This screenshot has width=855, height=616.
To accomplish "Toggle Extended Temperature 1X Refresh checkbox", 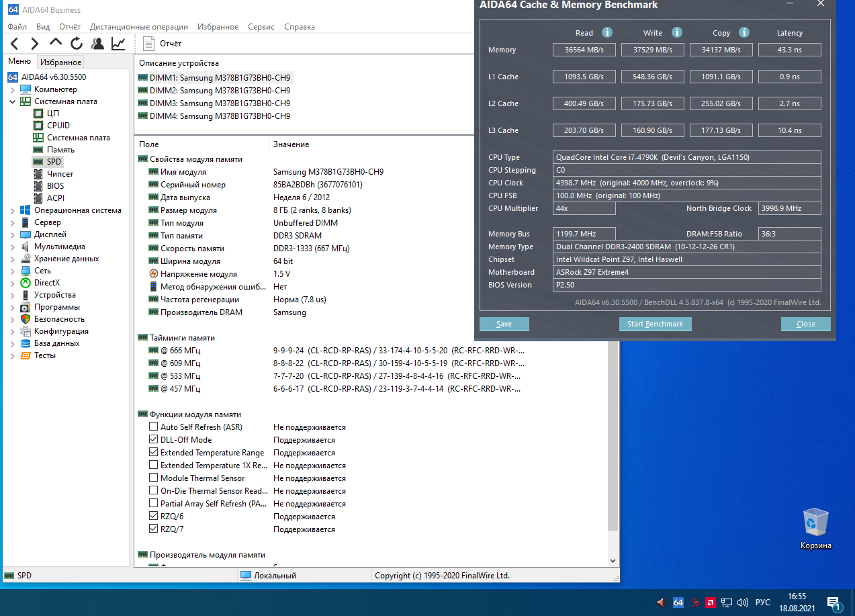I will [154, 466].
